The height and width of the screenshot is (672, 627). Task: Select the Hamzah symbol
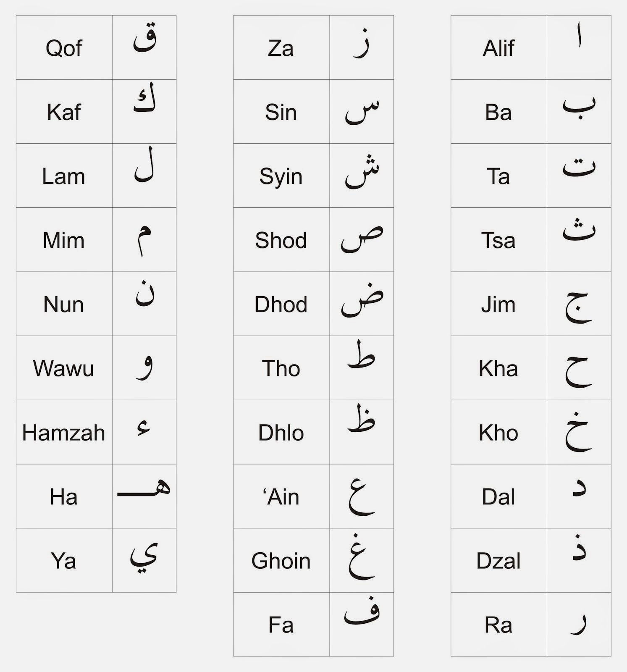[144, 428]
